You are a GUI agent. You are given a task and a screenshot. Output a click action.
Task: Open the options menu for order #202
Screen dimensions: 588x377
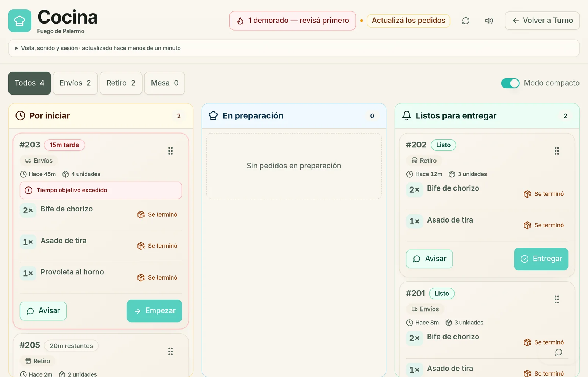tap(557, 151)
